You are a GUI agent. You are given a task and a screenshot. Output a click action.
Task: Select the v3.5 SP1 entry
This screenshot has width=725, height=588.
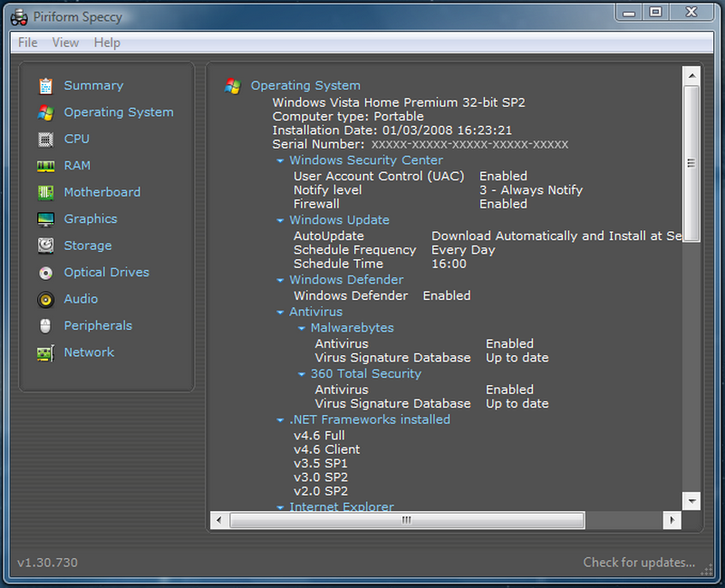(321, 464)
